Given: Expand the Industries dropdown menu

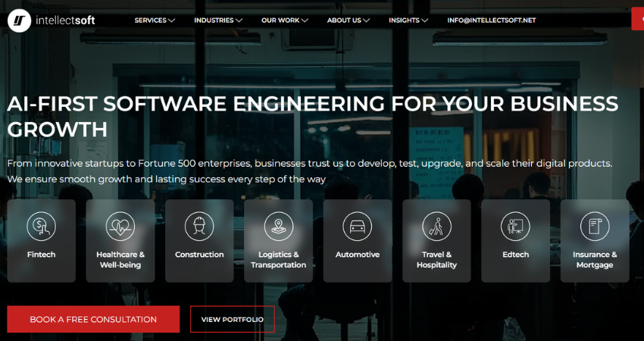Looking at the screenshot, I should [x=218, y=20].
